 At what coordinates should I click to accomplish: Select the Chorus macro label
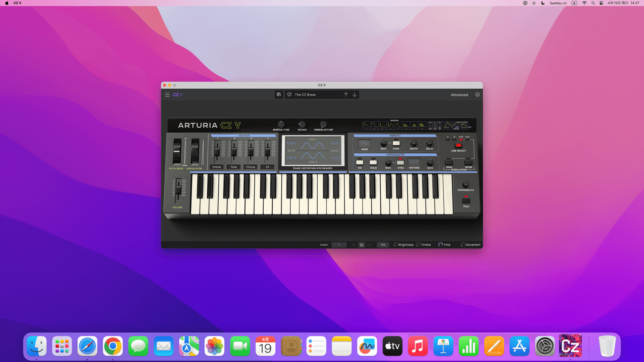click(x=250, y=167)
